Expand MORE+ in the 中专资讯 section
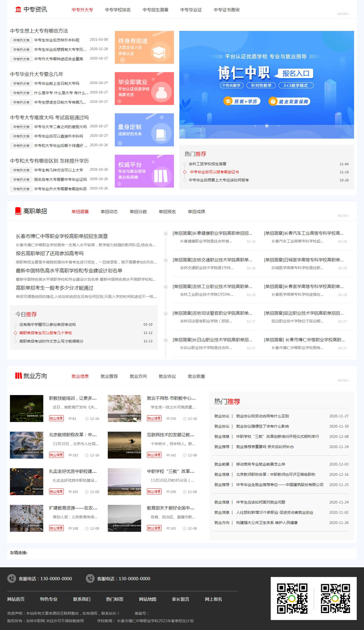 pyautogui.click(x=343, y=14)
